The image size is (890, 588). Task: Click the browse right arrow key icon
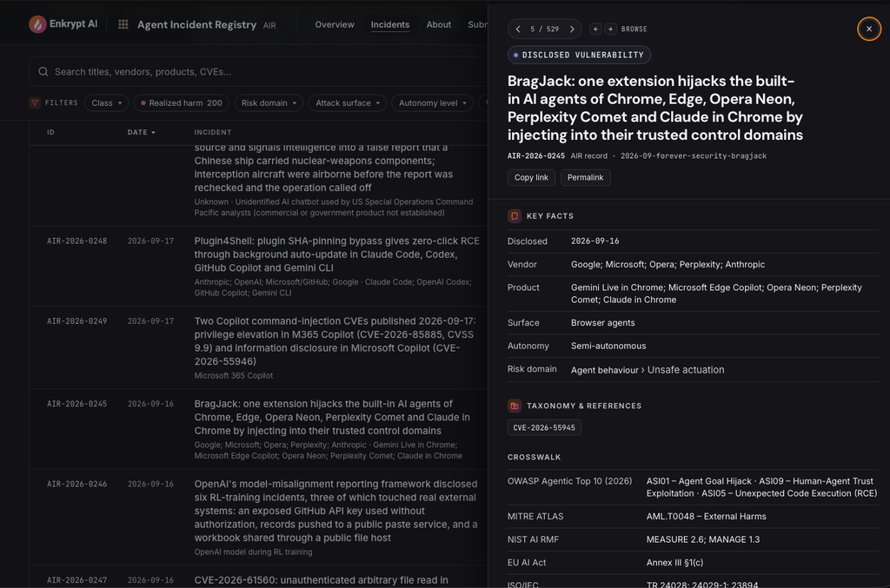click(611, 29)
